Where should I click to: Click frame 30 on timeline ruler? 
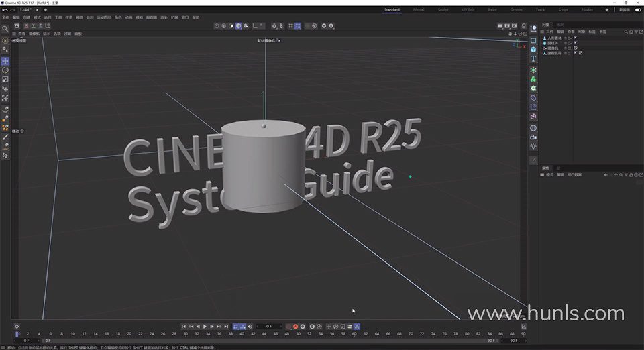point(186,334)
